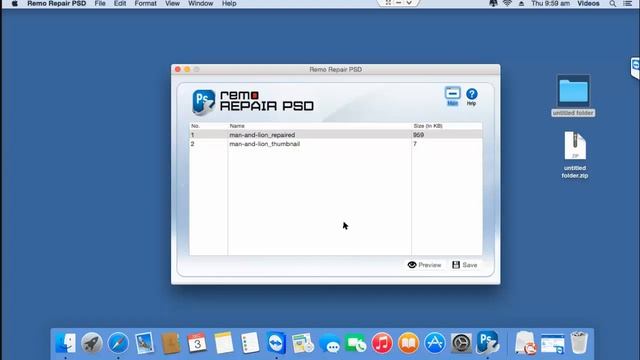
Task: Click the Wi-Fi status icon
Action: pos(507,4)
